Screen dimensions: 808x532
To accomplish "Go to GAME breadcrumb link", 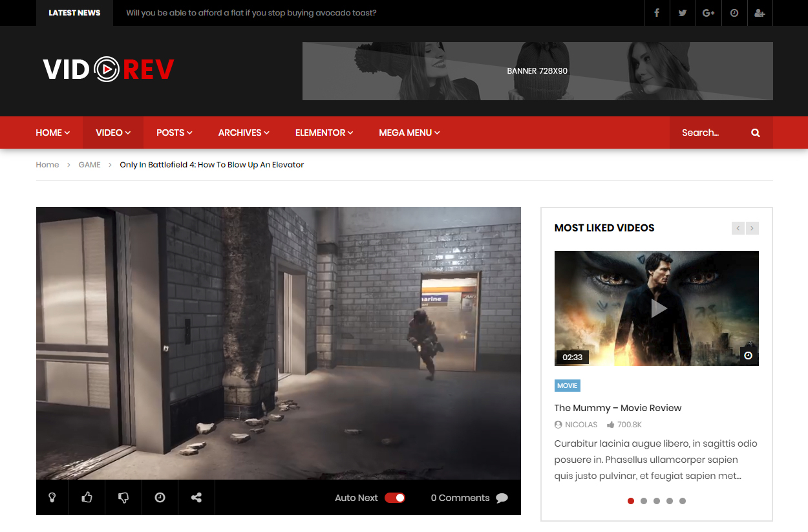I will click(x=89, y=165).
